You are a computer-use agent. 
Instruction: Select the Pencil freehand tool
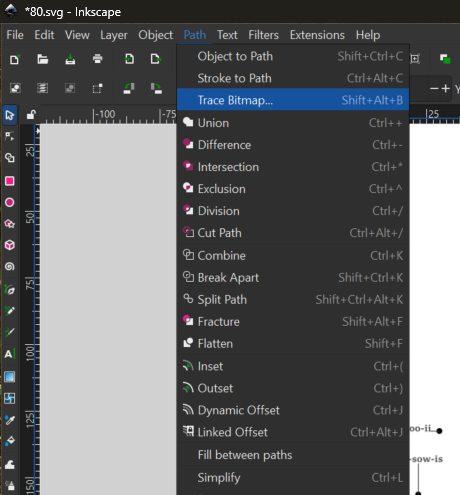pos(10,311)
